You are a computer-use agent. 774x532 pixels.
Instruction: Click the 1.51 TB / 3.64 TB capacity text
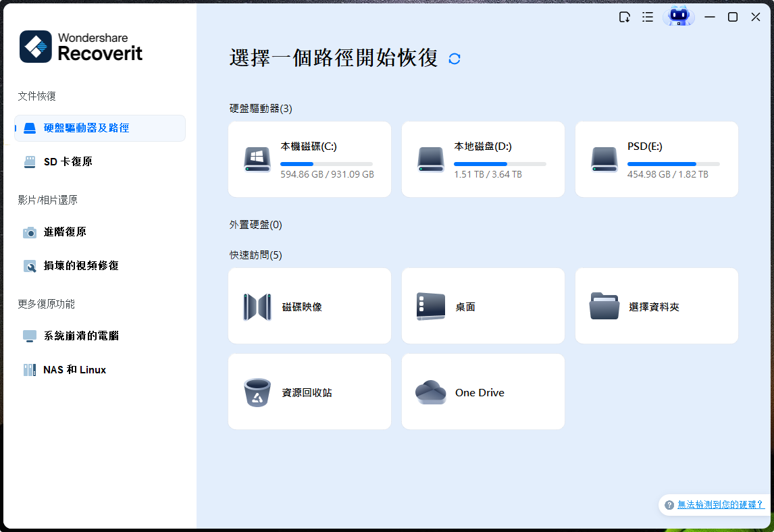[488, 175]
